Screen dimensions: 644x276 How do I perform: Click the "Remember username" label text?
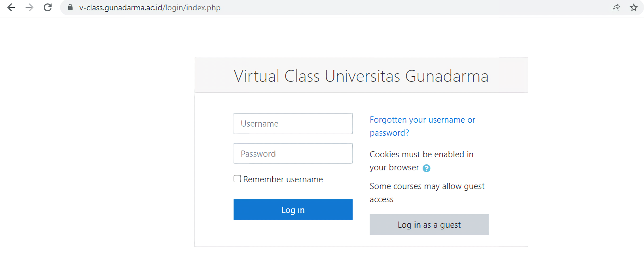(x=283, y=179)
